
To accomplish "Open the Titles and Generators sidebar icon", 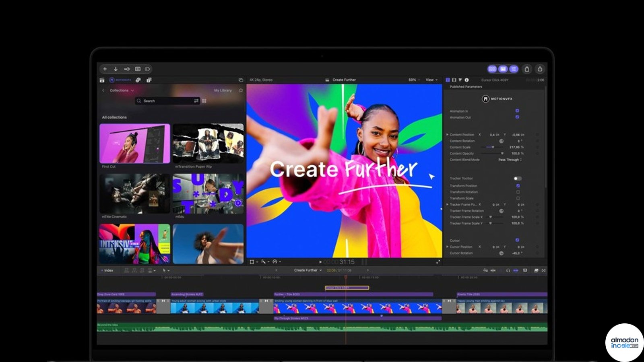I will [149, 80].
